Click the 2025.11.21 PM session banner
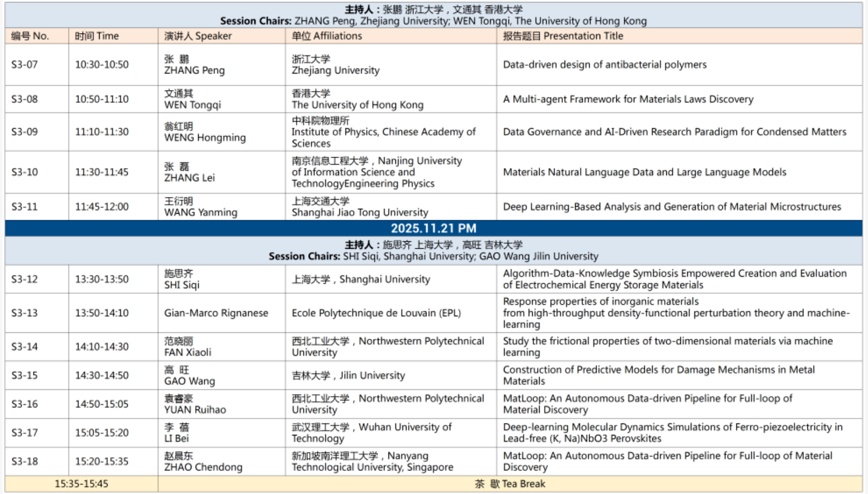The height and width of the screenshot is (494, 868). coord(433,228)
